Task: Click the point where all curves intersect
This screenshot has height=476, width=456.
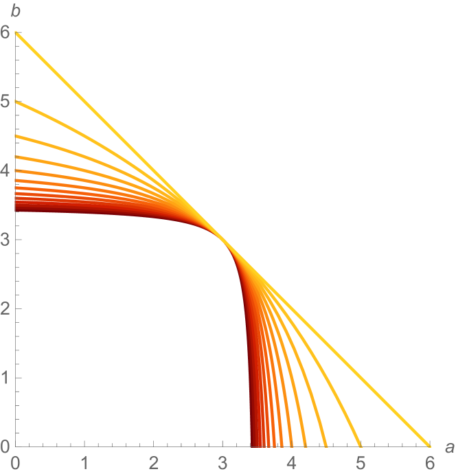Action: click(x=223, y=240)
